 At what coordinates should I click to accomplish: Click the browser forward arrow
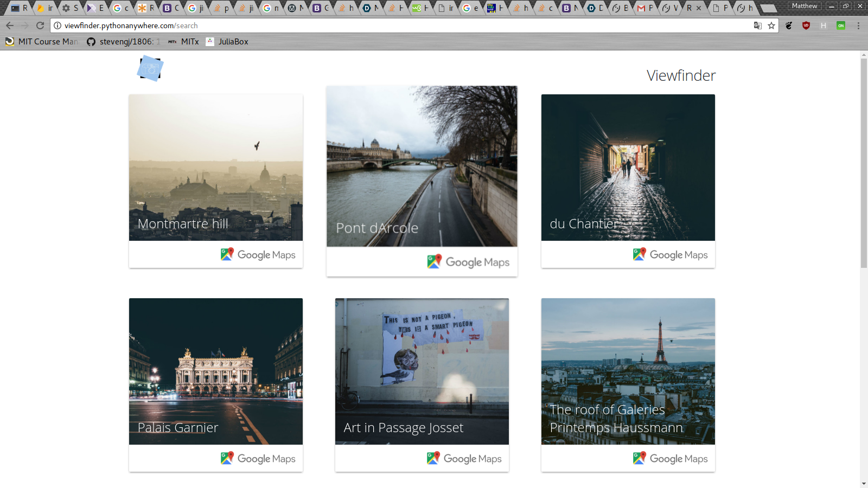25,25
